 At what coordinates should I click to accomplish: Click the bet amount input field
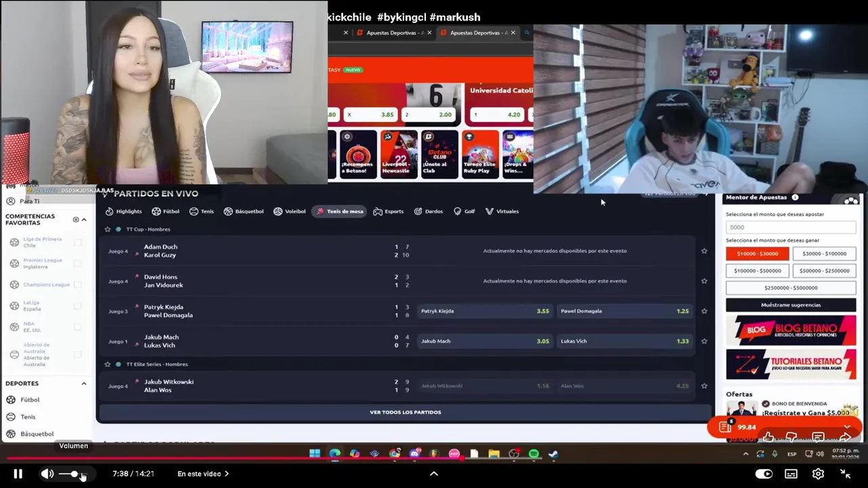pyautogui.click(x=791, y=227)
